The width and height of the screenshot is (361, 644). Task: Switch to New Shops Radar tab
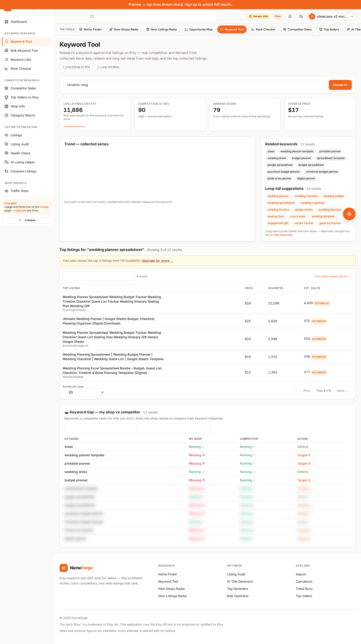click(x=124, y=29)
